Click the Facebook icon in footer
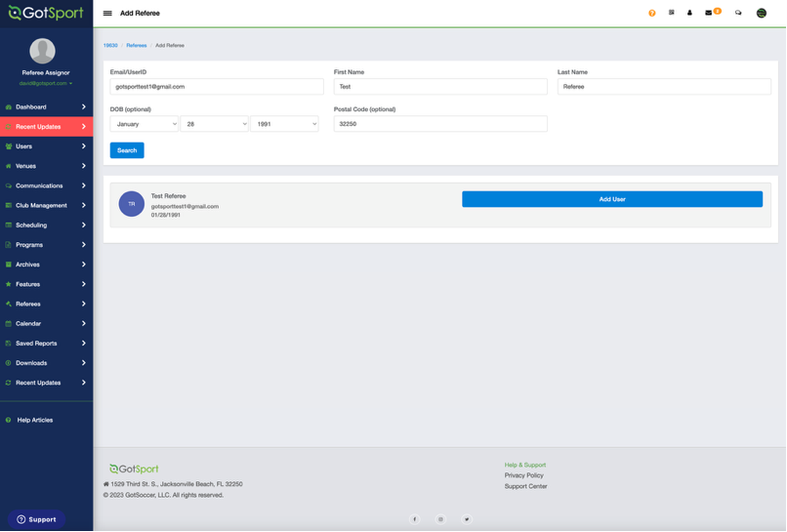 point(414,519)
